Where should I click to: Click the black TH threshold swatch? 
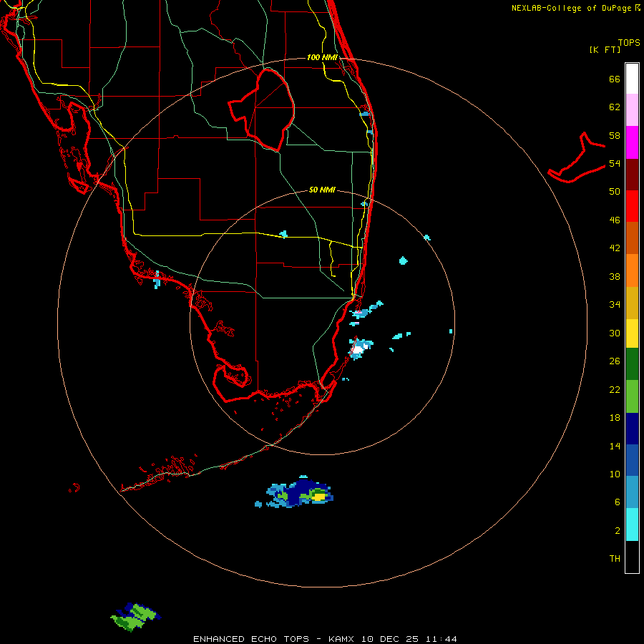(632, 557)
